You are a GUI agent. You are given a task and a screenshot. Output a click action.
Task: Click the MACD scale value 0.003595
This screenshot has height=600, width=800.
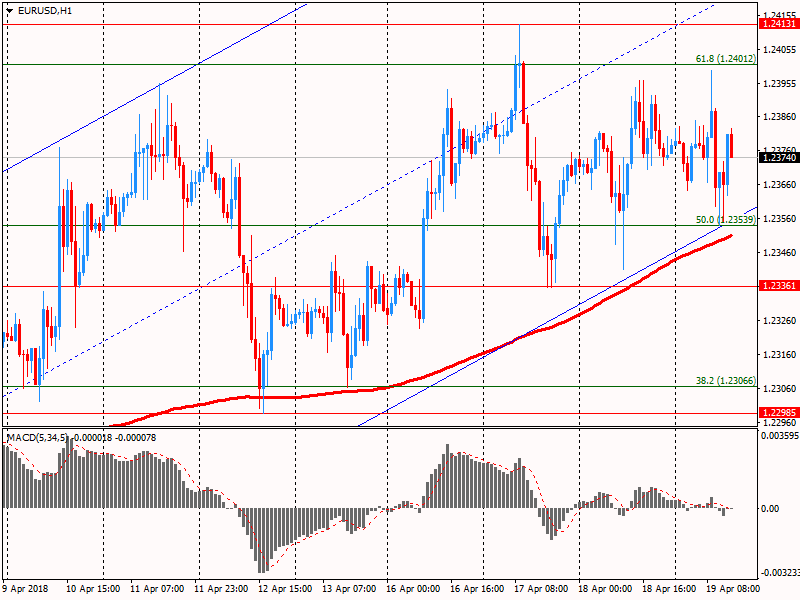click(780, 436)
